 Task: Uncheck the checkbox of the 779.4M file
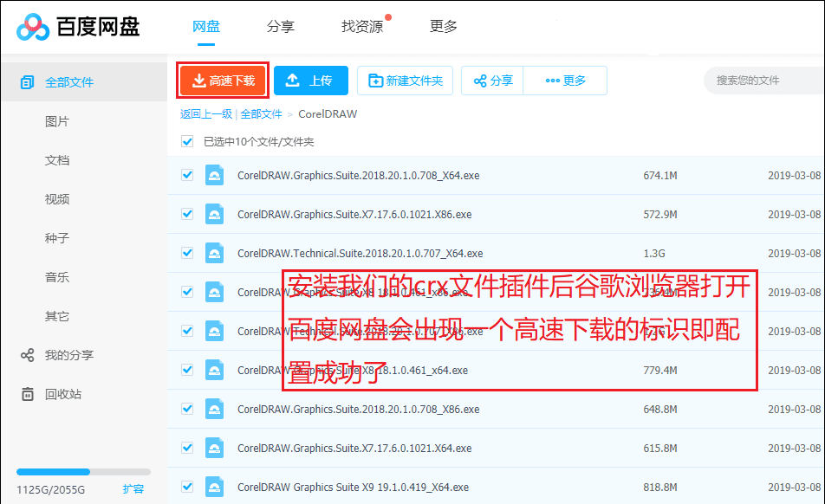[187, 370]
